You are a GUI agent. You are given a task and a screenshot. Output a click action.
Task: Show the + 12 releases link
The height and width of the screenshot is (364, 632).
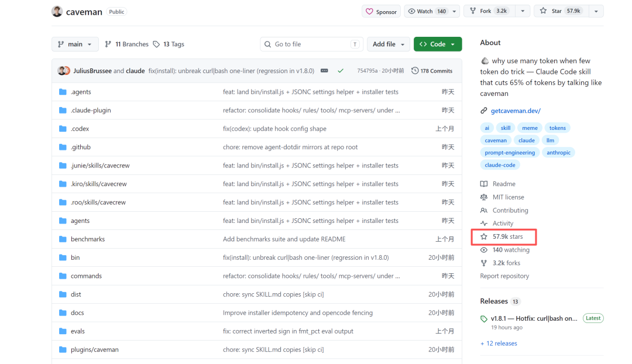[499, 344]
